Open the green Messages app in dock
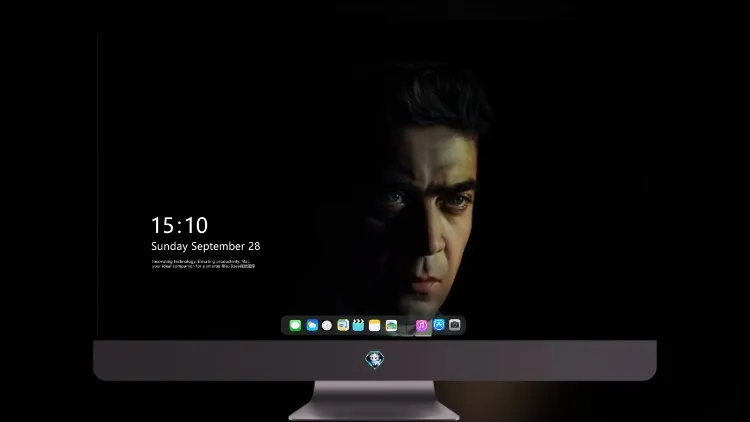 (295, 325)
